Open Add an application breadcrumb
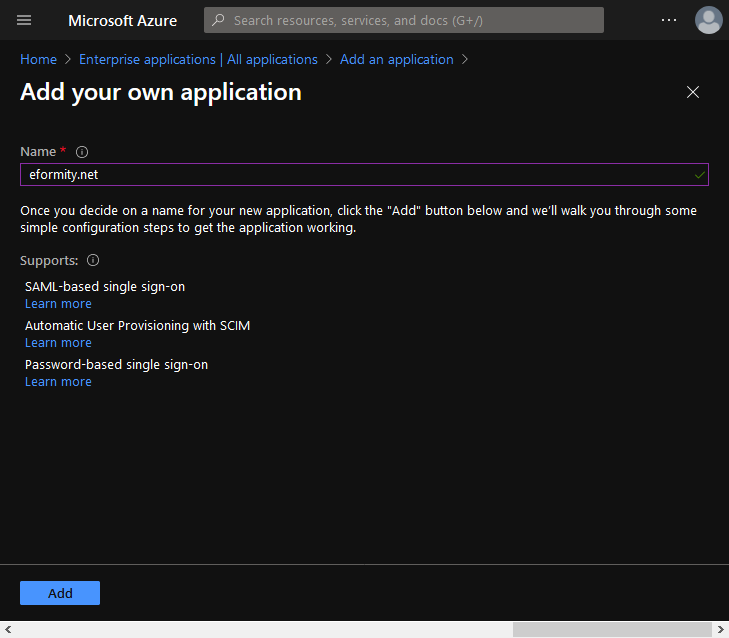729x638 pixels. pyautogui.click(x=396, y=60)
